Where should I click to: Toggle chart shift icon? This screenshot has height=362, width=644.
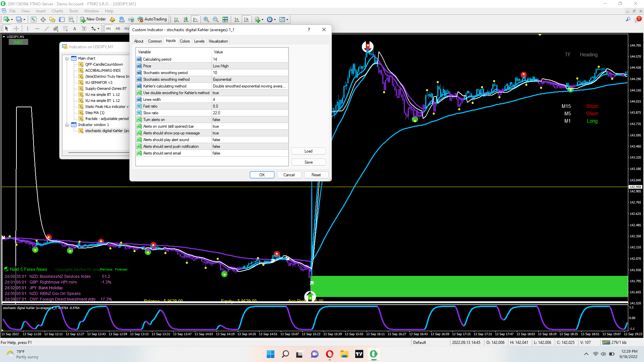tap(247, 19)
